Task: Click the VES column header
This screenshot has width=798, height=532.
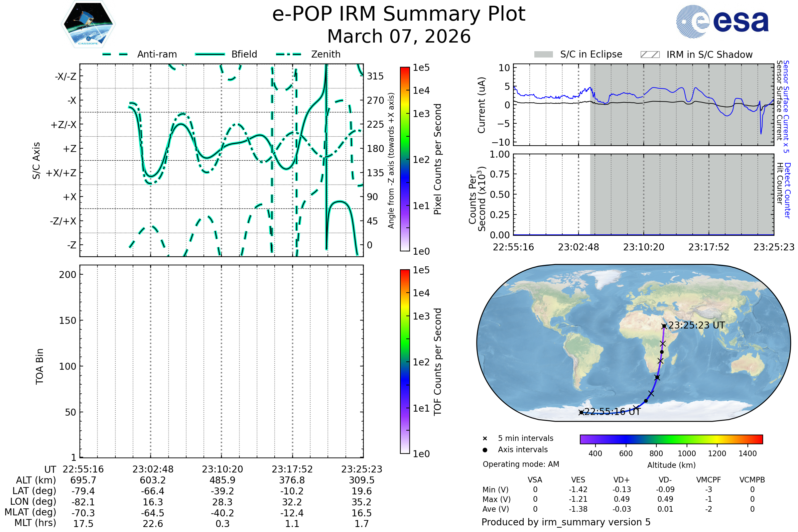Action: [578, 480]
